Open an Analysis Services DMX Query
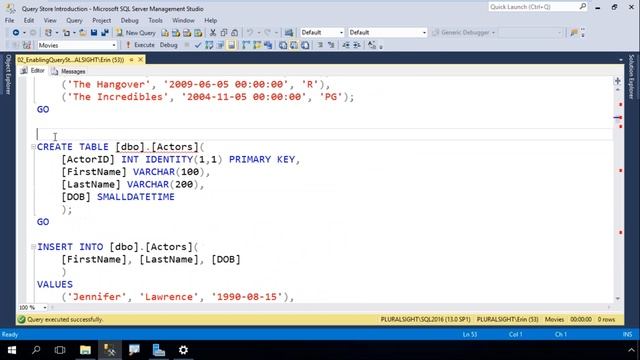The width and height of the screenshot is (640, 360). [x=187, y=33]
